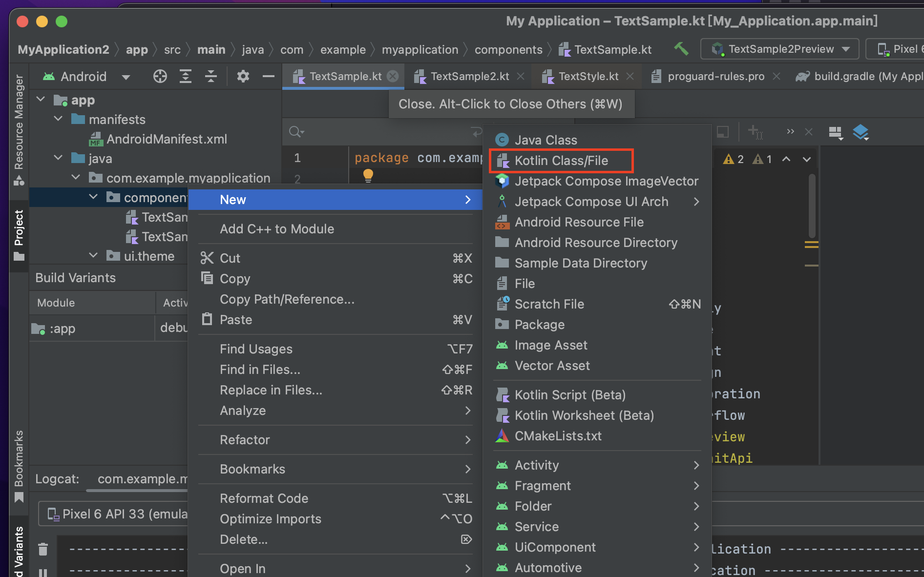Click Delete in context menu
924x577 pixels.
pos(335,539)
